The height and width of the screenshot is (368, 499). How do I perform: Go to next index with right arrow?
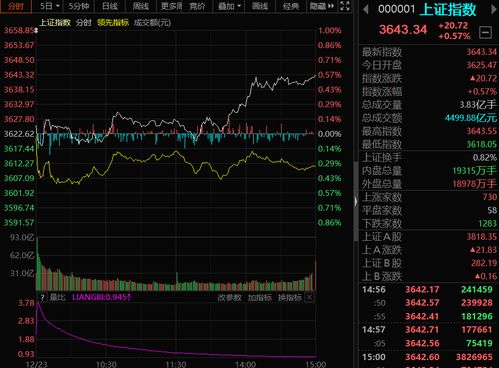pos(494,9)
